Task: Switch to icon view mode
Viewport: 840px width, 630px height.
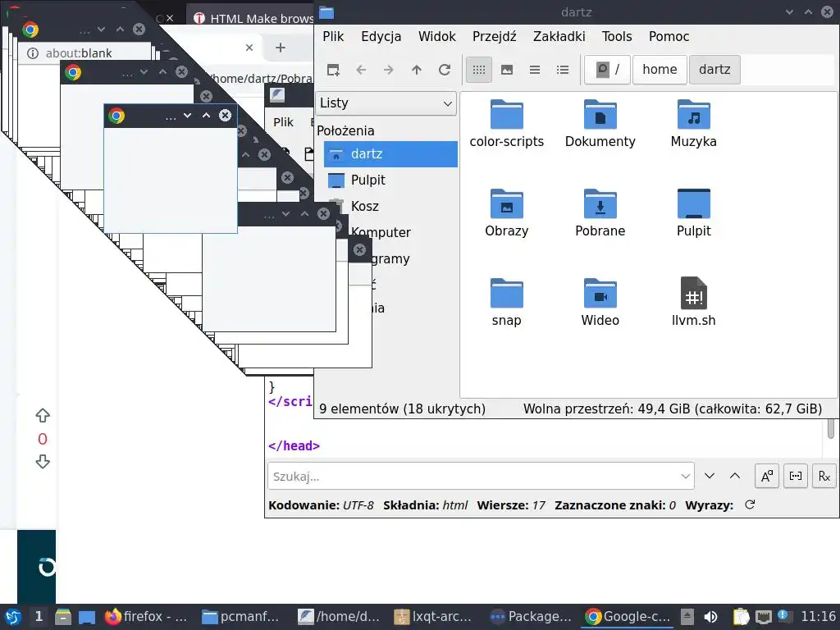Action: (x=479, y=70)
